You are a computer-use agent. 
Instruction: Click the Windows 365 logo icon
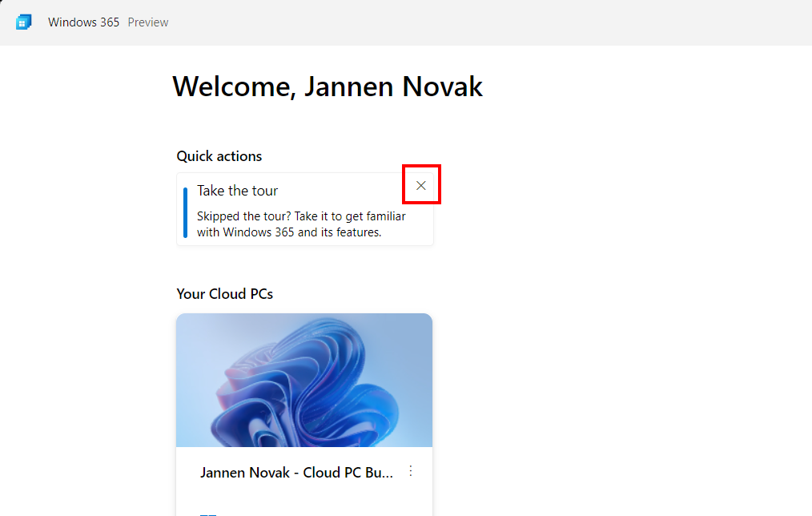coord(23,22)
